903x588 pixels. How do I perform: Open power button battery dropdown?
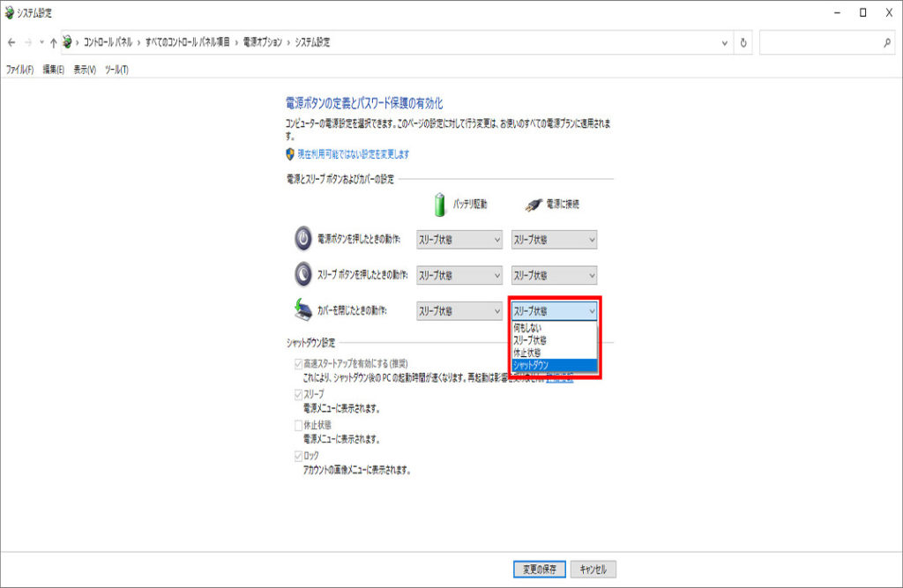point(459,240)
